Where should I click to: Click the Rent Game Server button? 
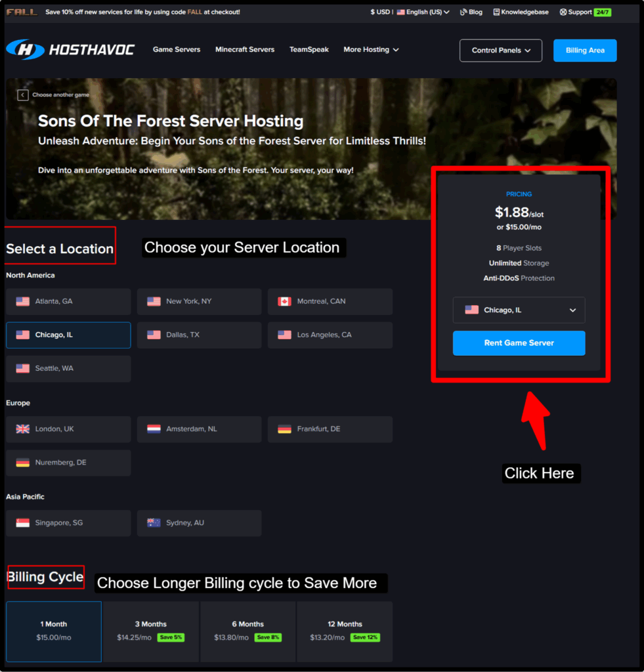519,343
